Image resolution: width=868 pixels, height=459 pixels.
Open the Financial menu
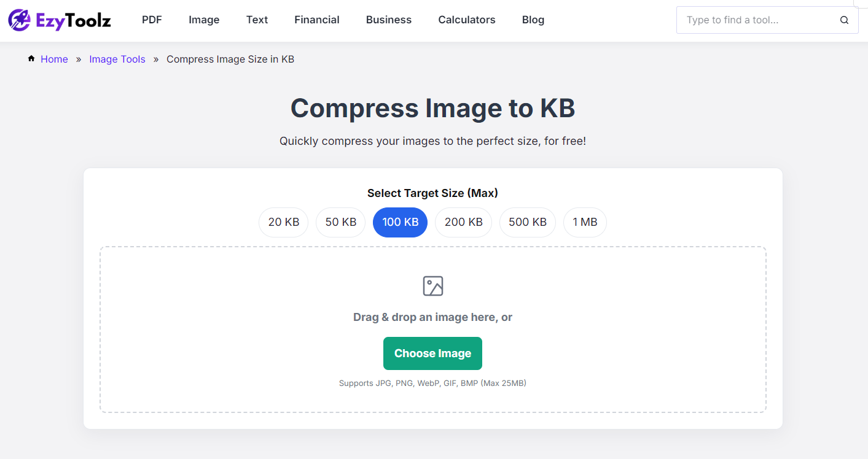click(x=316, y=20)
